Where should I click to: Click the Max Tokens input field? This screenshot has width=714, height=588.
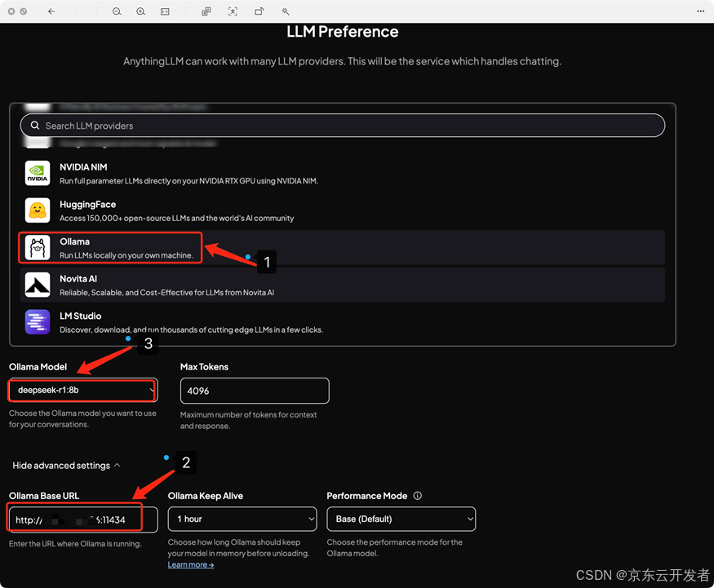(x=255, y=391)
